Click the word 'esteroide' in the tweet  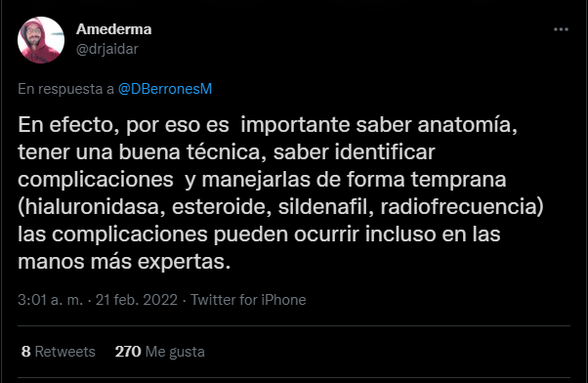click(220, 207)
